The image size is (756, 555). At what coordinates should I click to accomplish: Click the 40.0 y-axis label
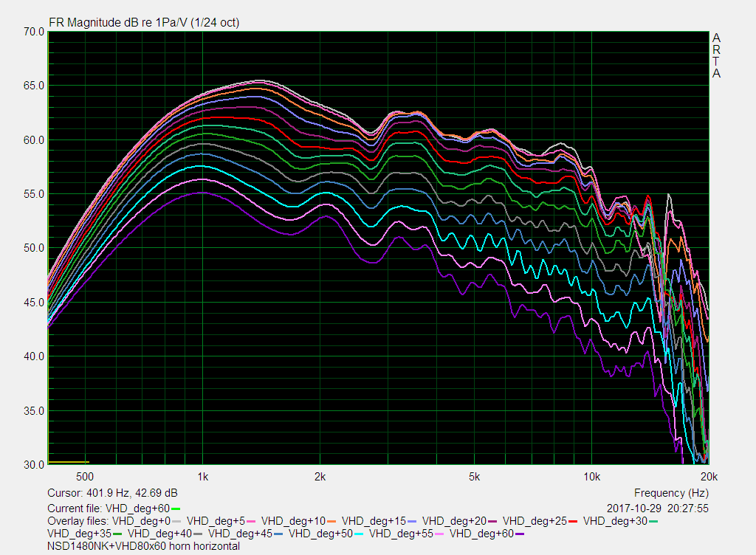[34, 356]
